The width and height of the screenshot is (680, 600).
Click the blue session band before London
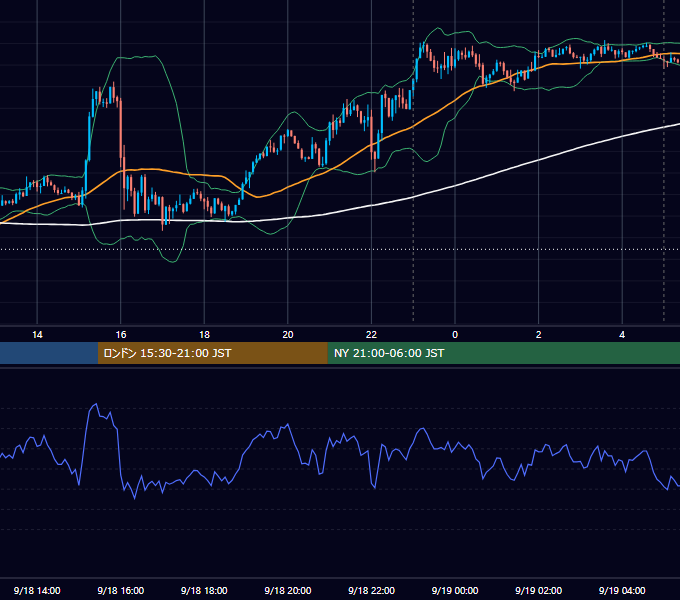click(x=49, y=353)
